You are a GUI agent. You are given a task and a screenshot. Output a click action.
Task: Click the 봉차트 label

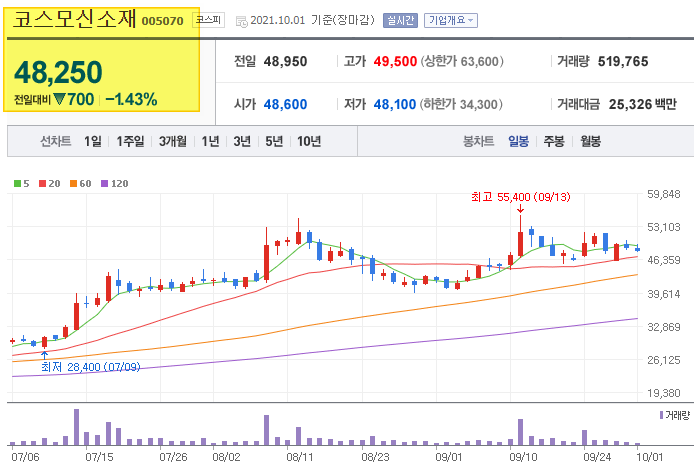click(478, 141)
